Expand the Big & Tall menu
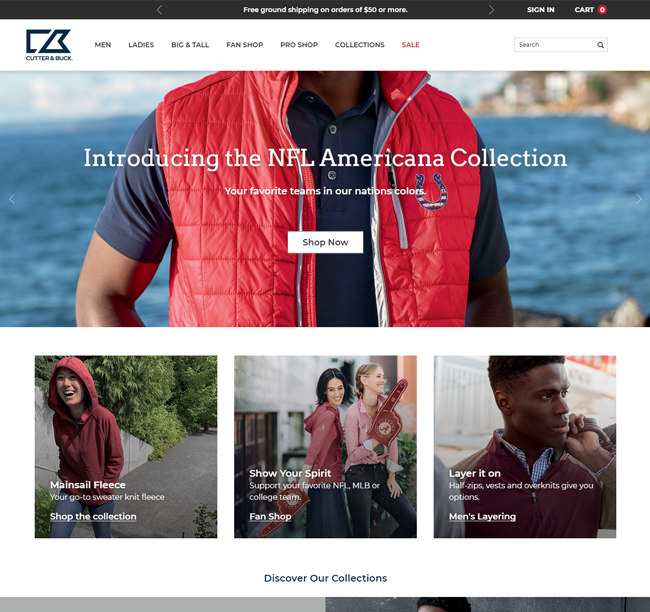 click(190, 45)
